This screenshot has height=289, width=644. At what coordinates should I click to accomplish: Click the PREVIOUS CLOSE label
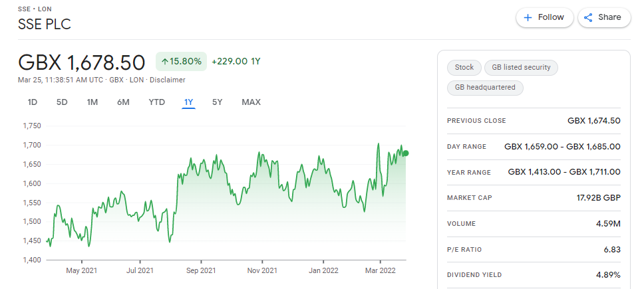tap(476, 121)
